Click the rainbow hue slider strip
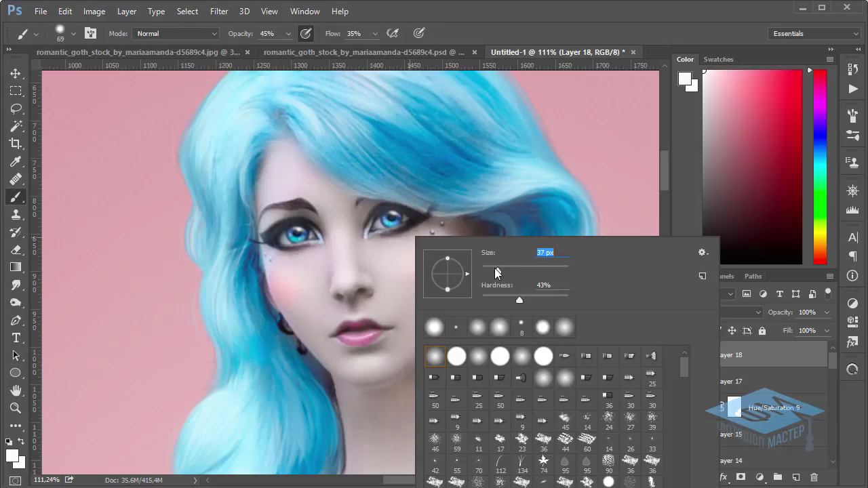868x488 pixels. point(820,166)
